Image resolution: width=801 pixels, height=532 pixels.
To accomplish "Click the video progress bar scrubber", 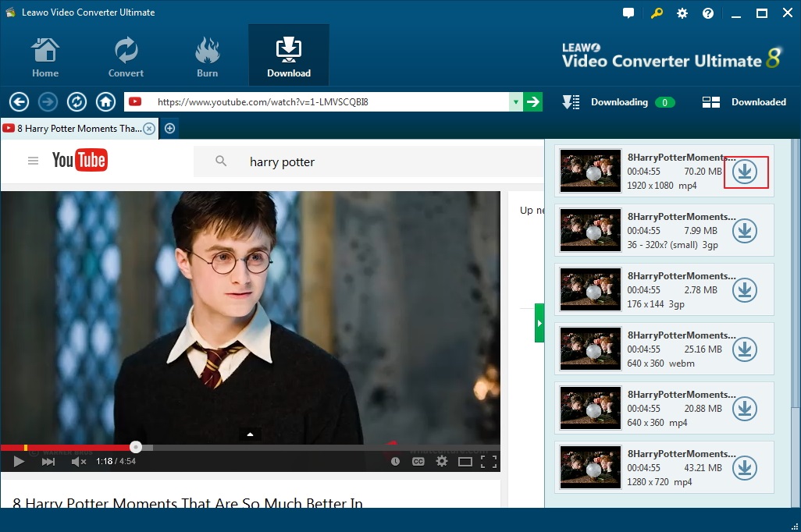I will pos(135,447).
